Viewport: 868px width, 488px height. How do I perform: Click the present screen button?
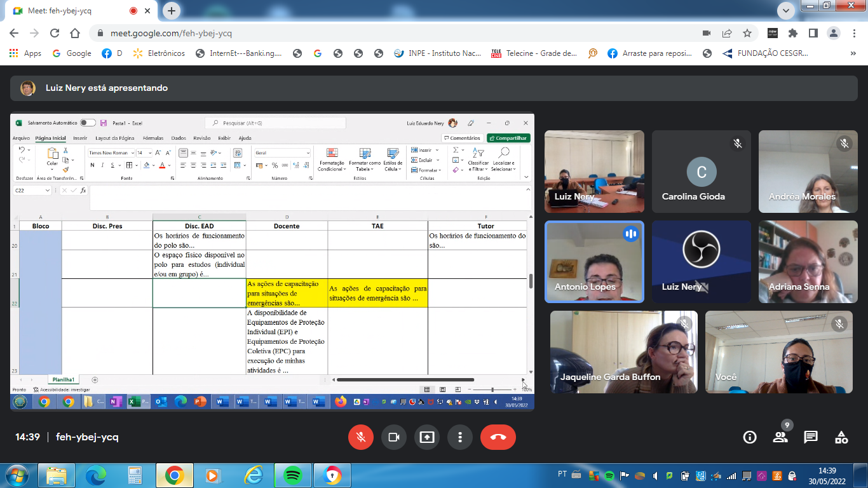(x=426, y=437)
